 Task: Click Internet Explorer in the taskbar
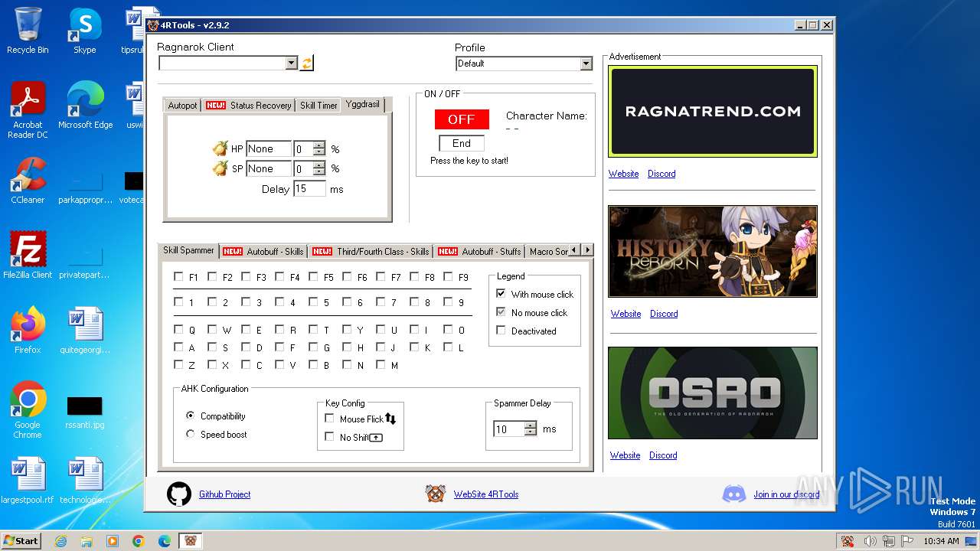point(60,541)
